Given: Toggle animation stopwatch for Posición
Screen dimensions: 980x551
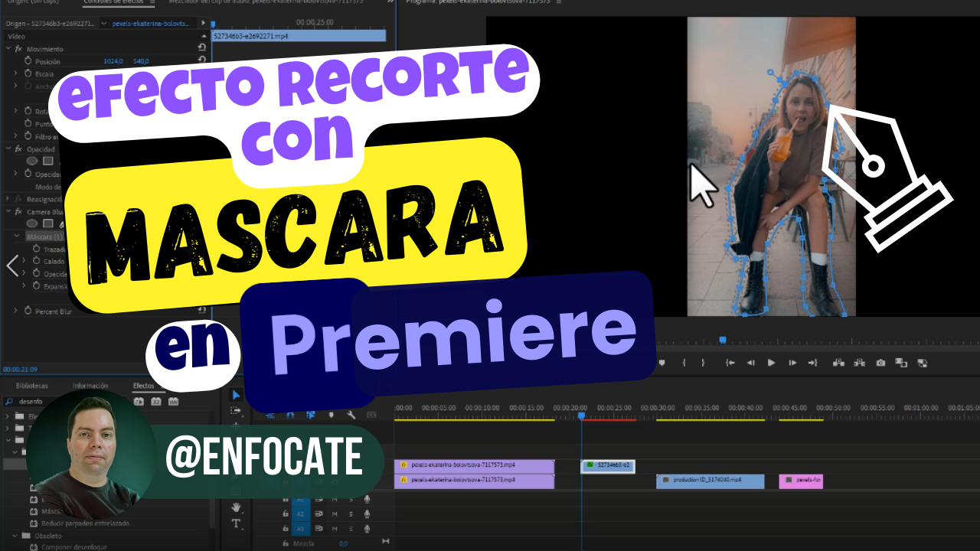Looking at the screenshot, I should pyautogui.click(x=28, y=60).
